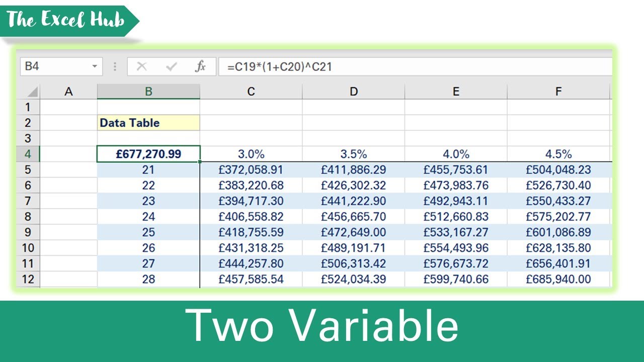Screen dimensions: 644x362
Task: Click into the formula bar formula text
Action: [279, 66]
